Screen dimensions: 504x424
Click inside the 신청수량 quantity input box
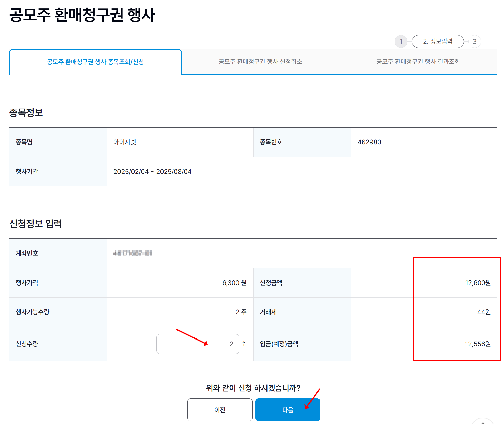(x=198, y=344)
